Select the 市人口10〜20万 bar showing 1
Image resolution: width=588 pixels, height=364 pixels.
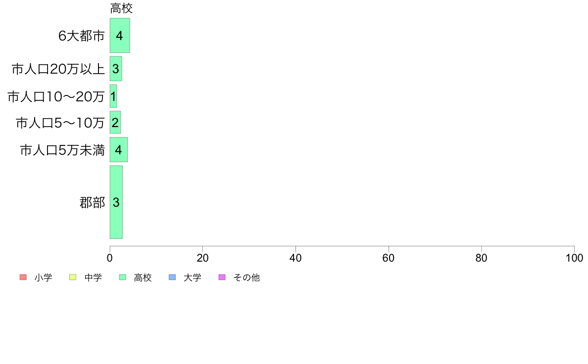pos(113,96)
